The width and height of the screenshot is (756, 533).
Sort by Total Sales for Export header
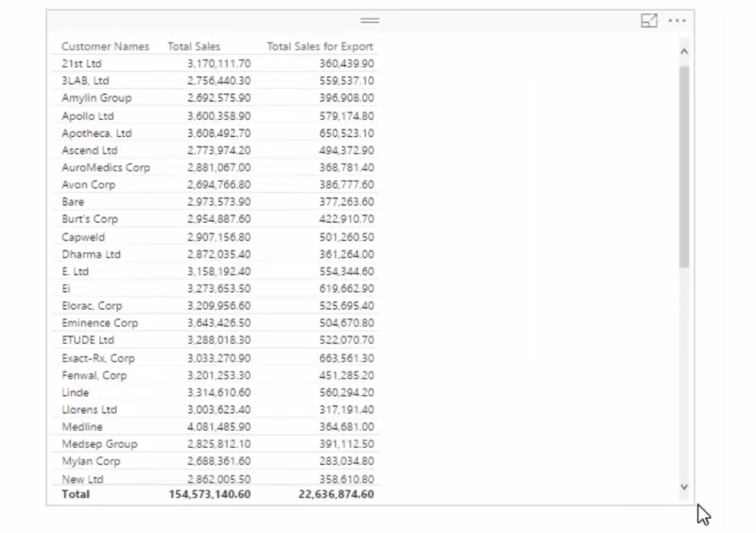[x=320, y=47]
